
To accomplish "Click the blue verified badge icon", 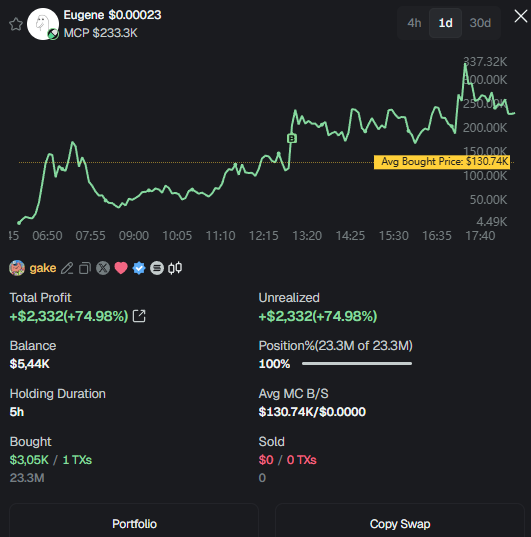I will click(139, 268).
